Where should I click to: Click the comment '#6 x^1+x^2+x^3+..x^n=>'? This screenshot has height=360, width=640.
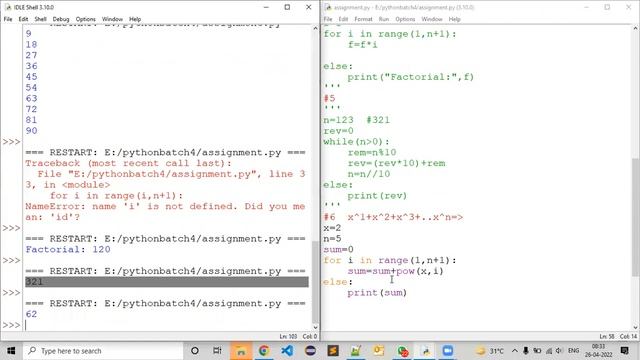(393, 217)
